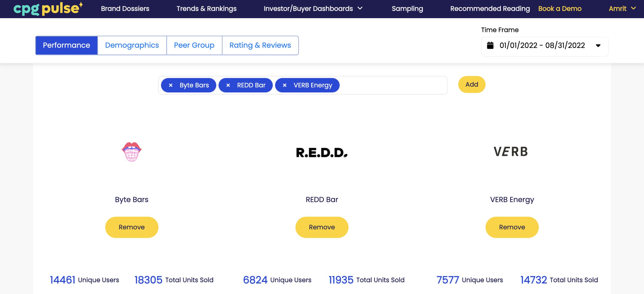The height and width of the screenshot is (294, 644).
Task: Select the Performance tab
Action: tap(66, 45)
